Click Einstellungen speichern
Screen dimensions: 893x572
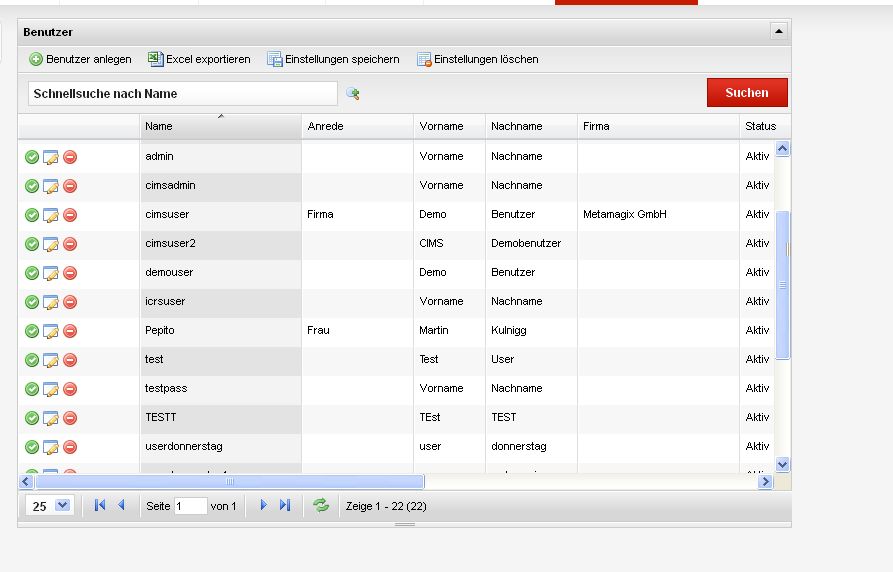coord(334,59)
